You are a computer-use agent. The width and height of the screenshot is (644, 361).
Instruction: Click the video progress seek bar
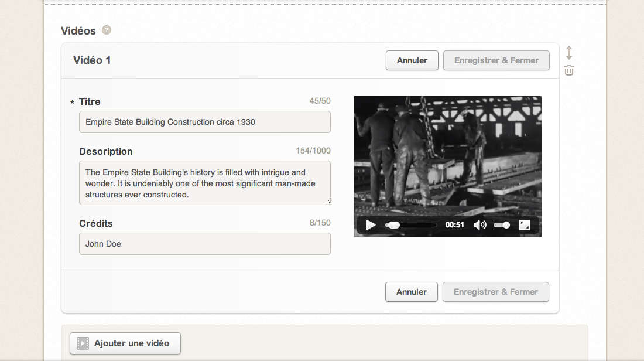(411, 225)
